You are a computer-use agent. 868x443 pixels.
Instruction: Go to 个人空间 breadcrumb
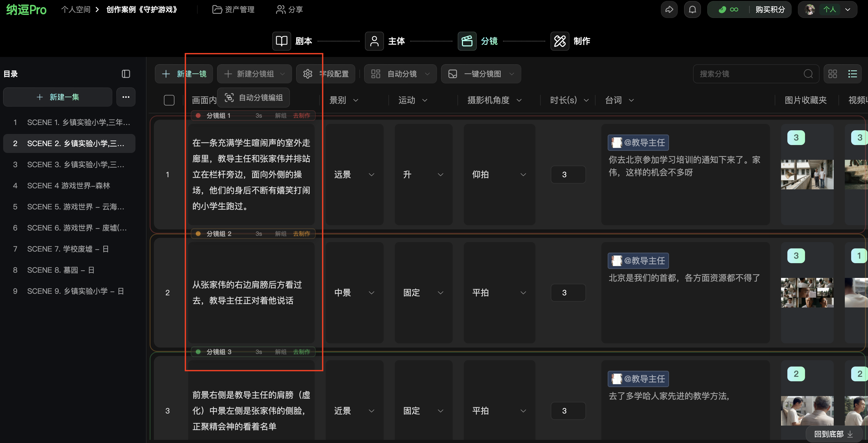(x=76, y=9)
